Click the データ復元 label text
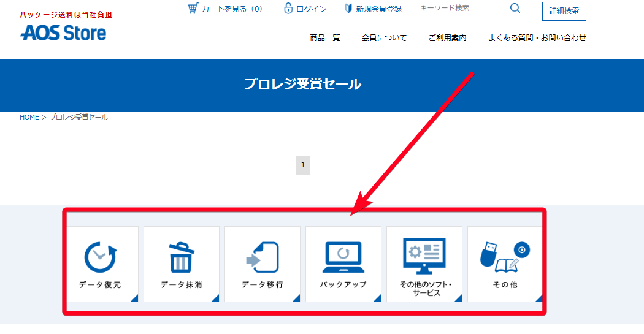 point(100,284)
